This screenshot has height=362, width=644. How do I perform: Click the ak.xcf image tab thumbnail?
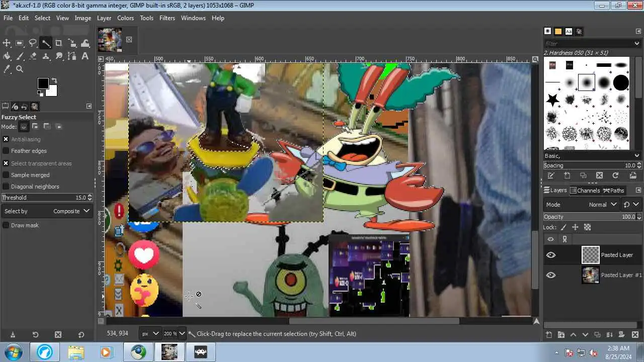point(110,40)
